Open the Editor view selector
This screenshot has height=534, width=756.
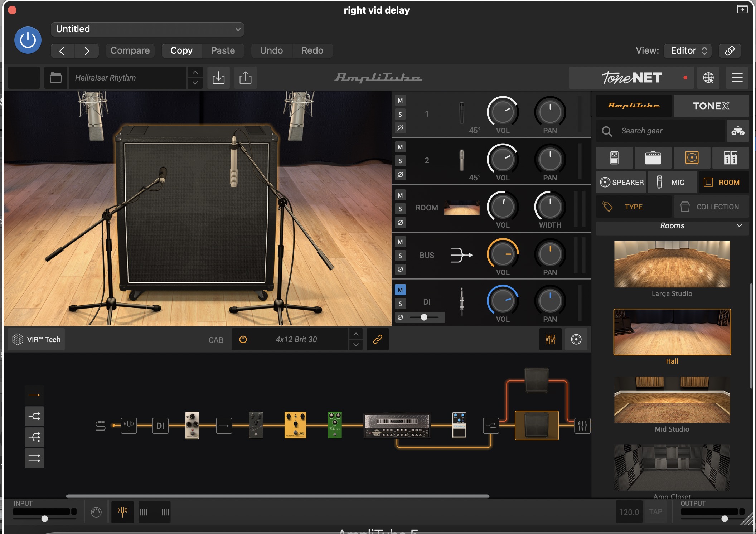688,50
